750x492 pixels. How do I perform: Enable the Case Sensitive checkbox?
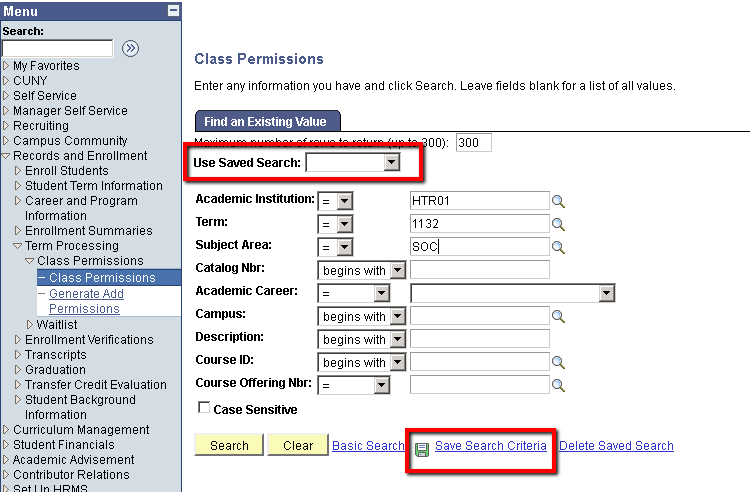click(204, 407)
